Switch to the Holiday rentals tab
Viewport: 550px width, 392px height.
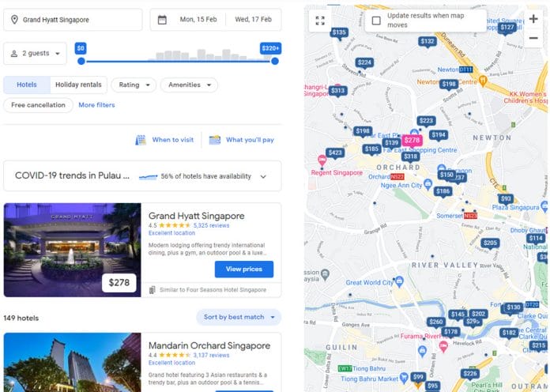78,85
